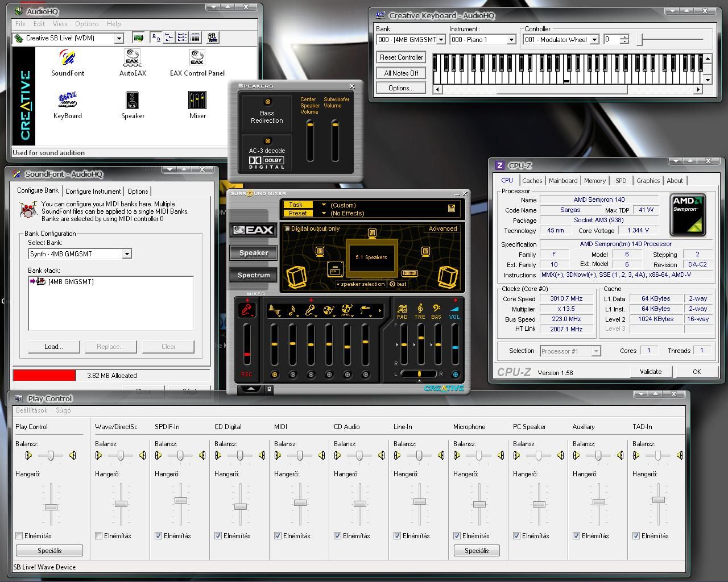Switch to Configure Instrument tab
The image size is (728, 582).
(93, 192)
